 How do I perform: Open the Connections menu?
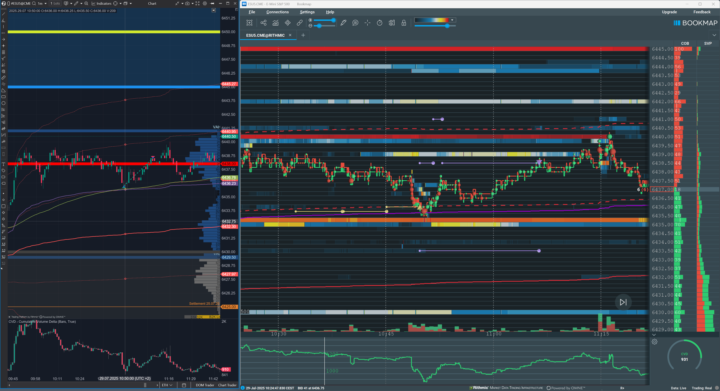[277, 12]
